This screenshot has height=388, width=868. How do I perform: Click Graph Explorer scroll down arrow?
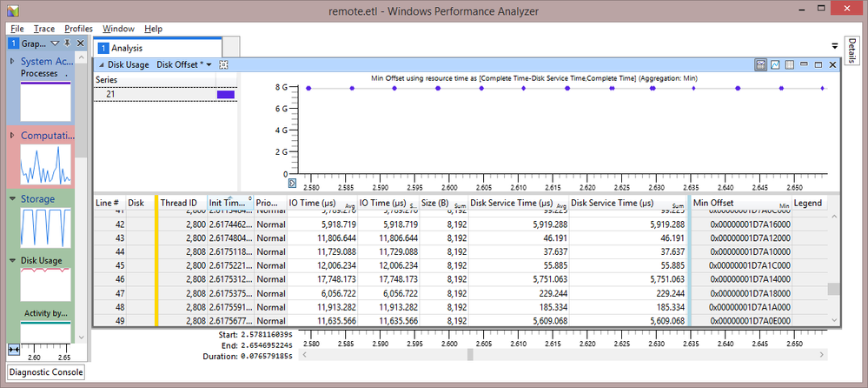(x=81, y=337)
